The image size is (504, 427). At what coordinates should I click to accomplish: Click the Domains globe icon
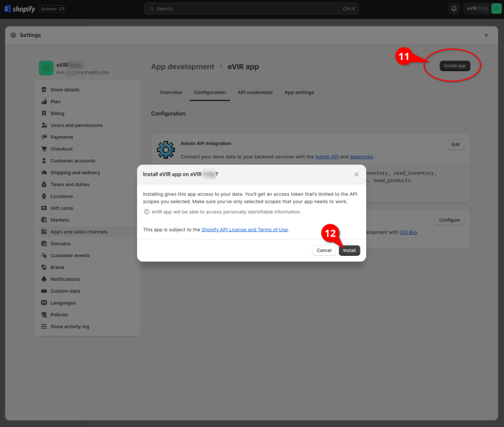(x=44, y=244)
